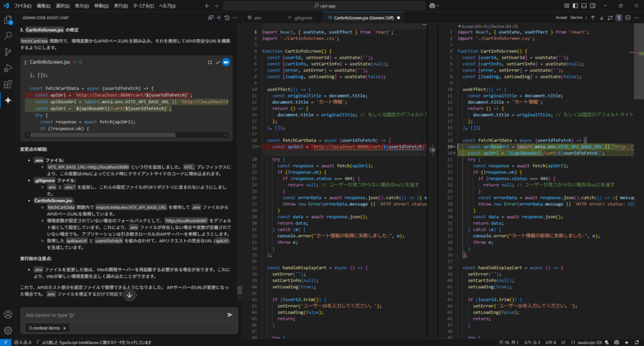Toggle the bottom panel visibility
The image size is (644, 346).
click(x=584, y=6)
